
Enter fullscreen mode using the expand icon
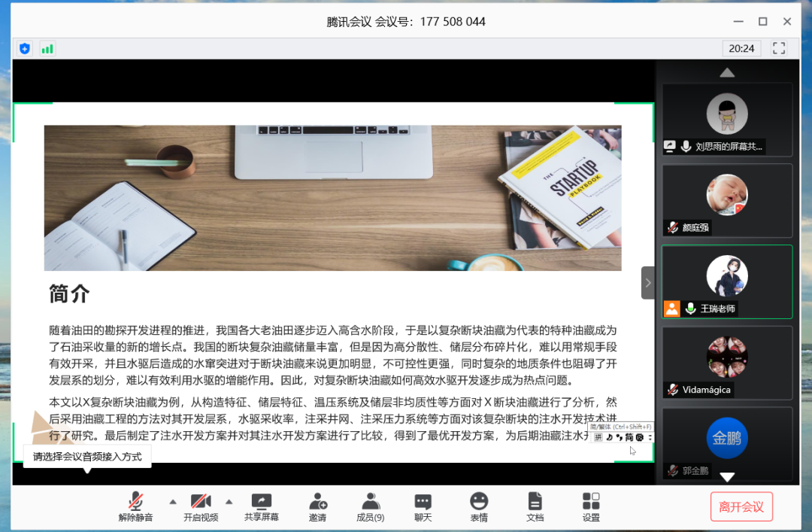coord(779,48)
